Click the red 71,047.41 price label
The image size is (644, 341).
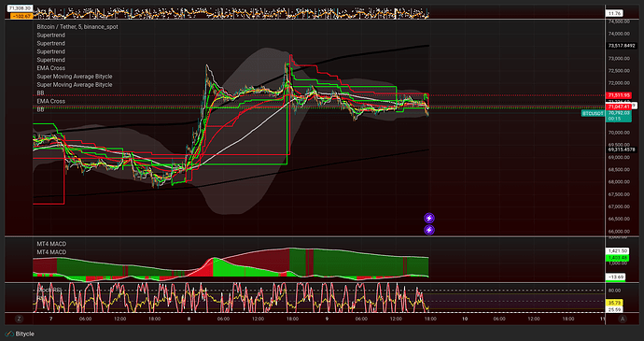619,107
